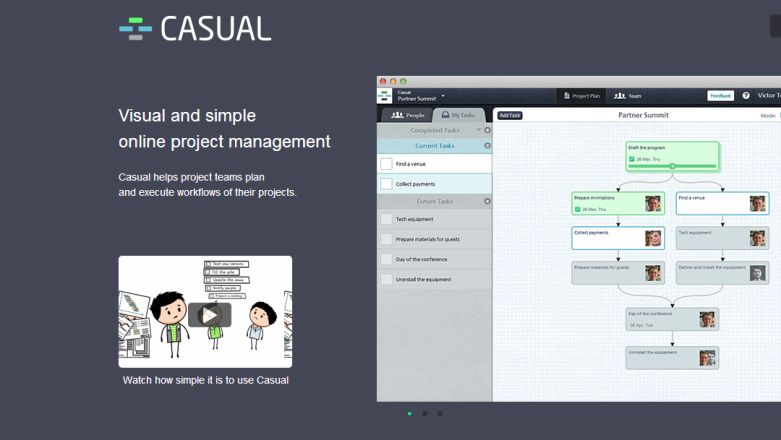Click avatar on Uninstall the equipment card
The image size is (781, 440).
pyautogui.click(x=707, y=358)
